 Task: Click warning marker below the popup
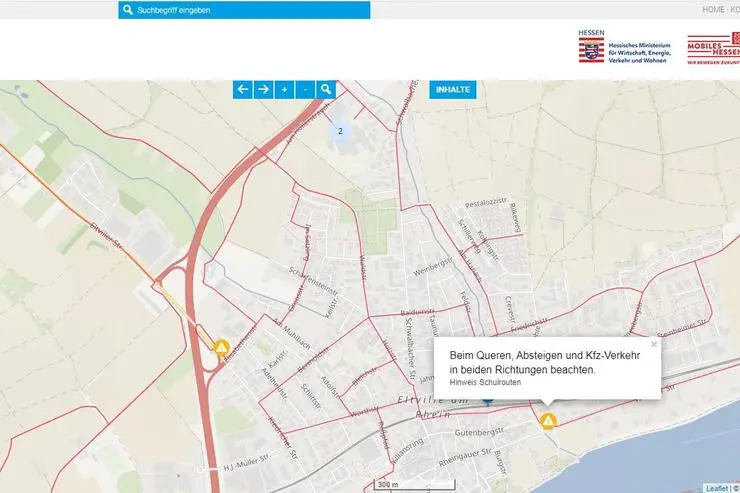click(548, 421)
